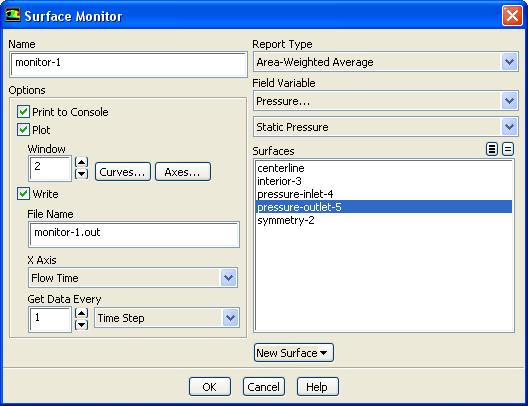Toggle the Print to Console checkbox
Image resolution: width=528 pixels, height=406 pixels.
point(23,112)
